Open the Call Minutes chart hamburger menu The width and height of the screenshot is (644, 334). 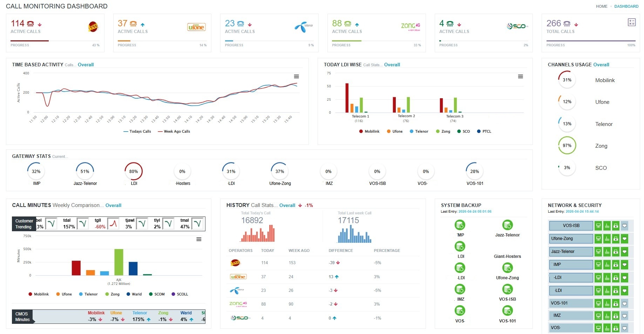pyautogui.click(x=199, y=239)
